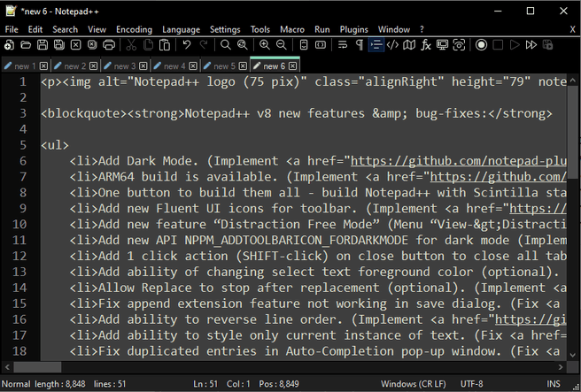Paste from clipboard toolbar icon
The width and height of the screenshot is (581, 392).
[x=165, y=45]
